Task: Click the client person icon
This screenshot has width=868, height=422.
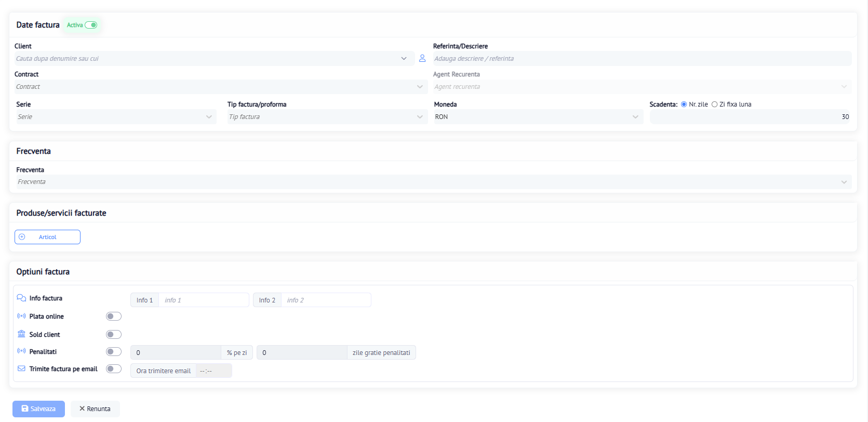Action: (422, 58)
